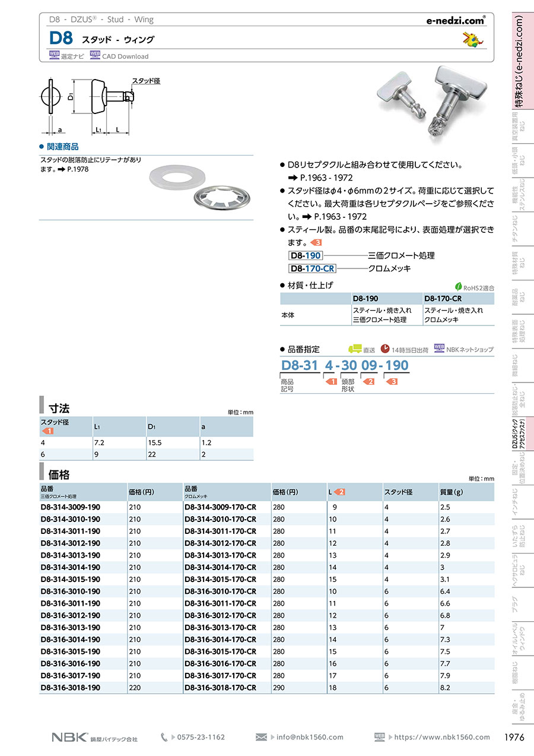Click part number D8-314-3012-170-CR
Viewport: 534px width, 756px height.
click(x=221, y=543)
